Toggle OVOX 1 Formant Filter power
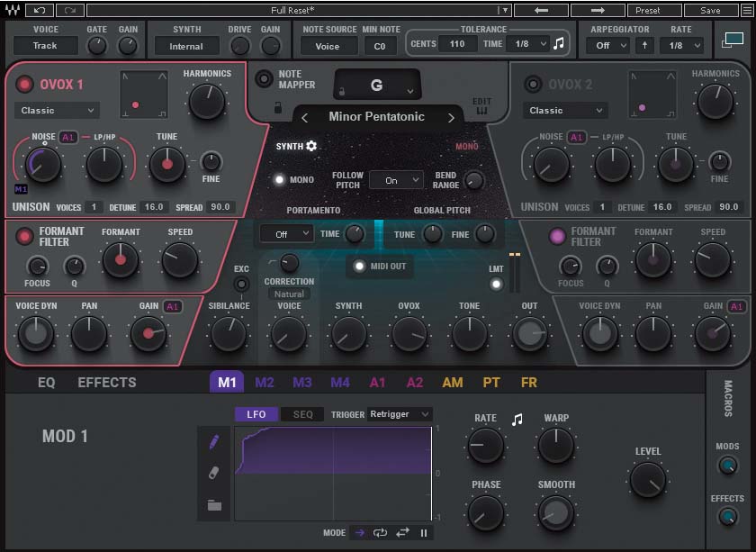Image resolution: width=756 pixels, height=552 pixels. pyautogui.click(x=24, y=237)
